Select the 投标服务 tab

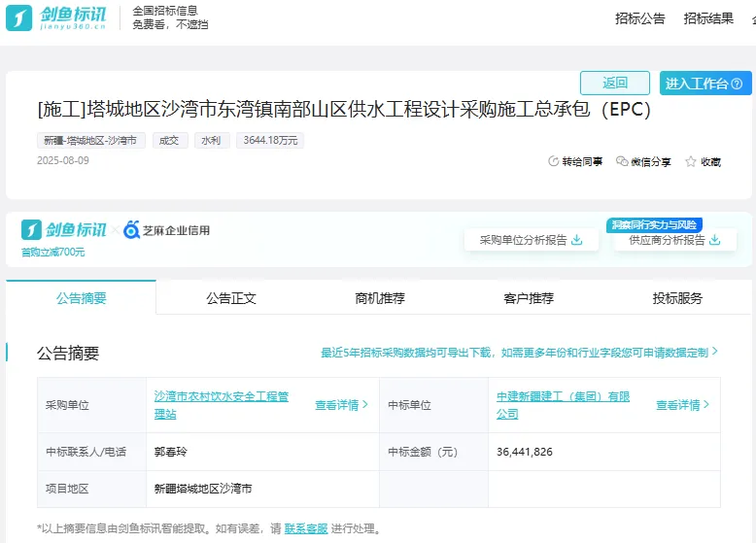pos(677,298)
